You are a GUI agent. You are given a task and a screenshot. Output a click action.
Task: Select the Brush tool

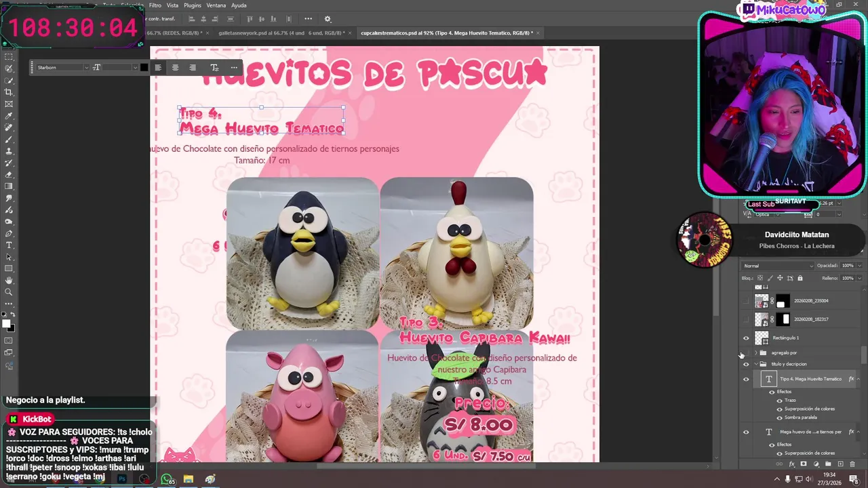(9, 139)
